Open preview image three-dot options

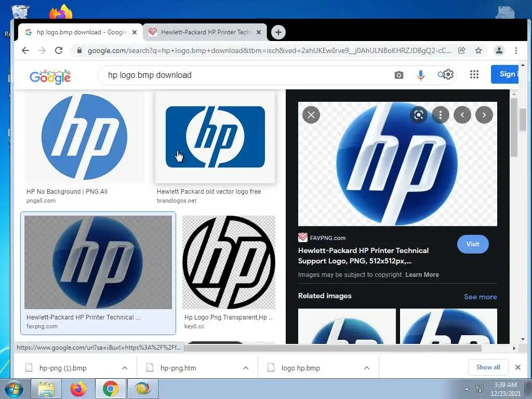tap(441, 115)
